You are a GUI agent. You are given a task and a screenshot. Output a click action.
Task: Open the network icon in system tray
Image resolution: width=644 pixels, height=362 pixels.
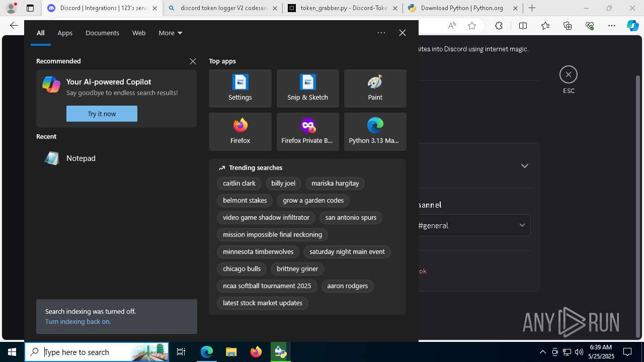click(x=567, y=352)
